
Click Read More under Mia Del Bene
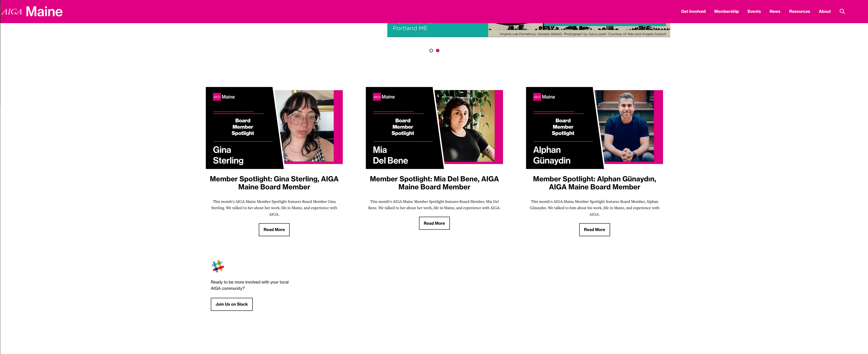[434, 223]
